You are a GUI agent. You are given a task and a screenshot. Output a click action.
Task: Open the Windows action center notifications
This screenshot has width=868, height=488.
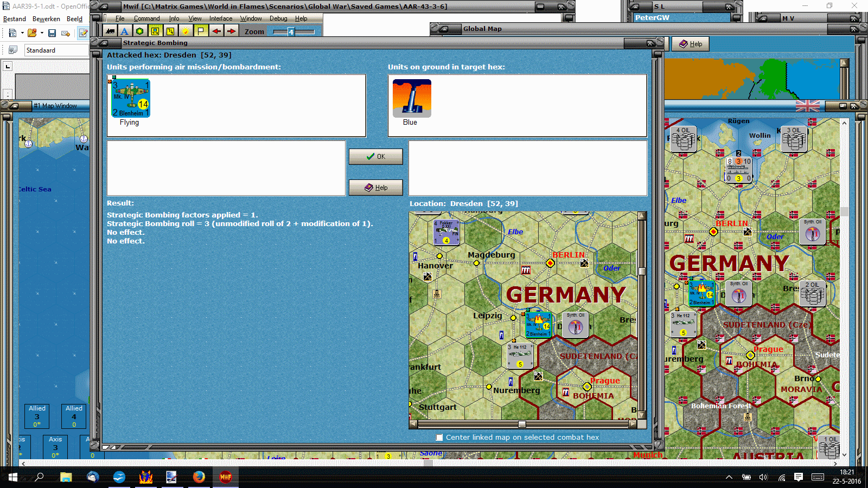[x=799, y=477]
